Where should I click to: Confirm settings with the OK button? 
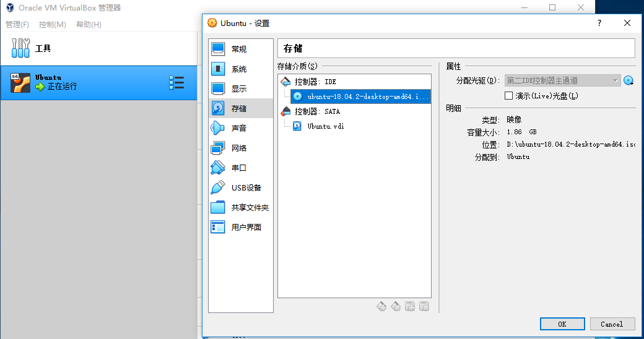pyautogui.click(x=562, y=324)
